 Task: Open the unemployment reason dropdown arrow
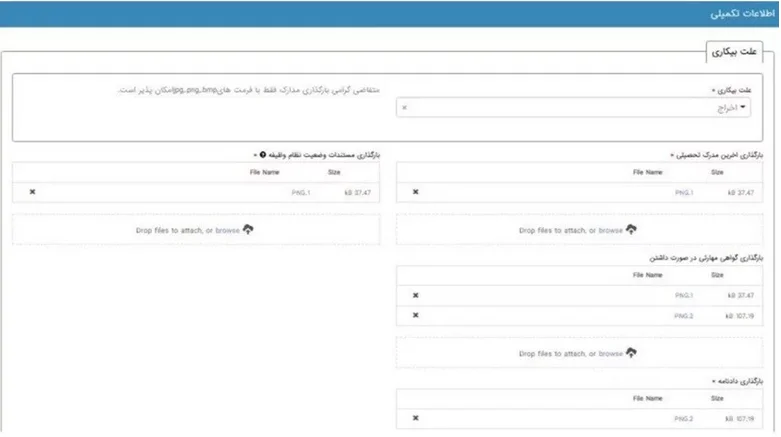click(742, 107)
